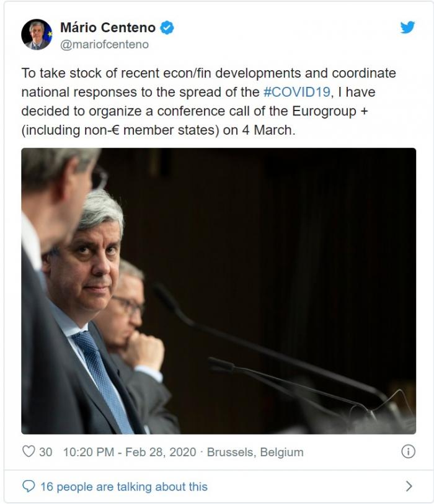This screenshot has width=434, height=504.
Task: Click the Twitter bird logo
Action: [407, 27]
